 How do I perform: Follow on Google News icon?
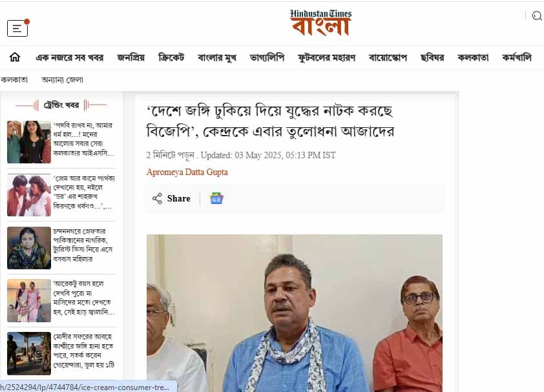click(216, 198)
